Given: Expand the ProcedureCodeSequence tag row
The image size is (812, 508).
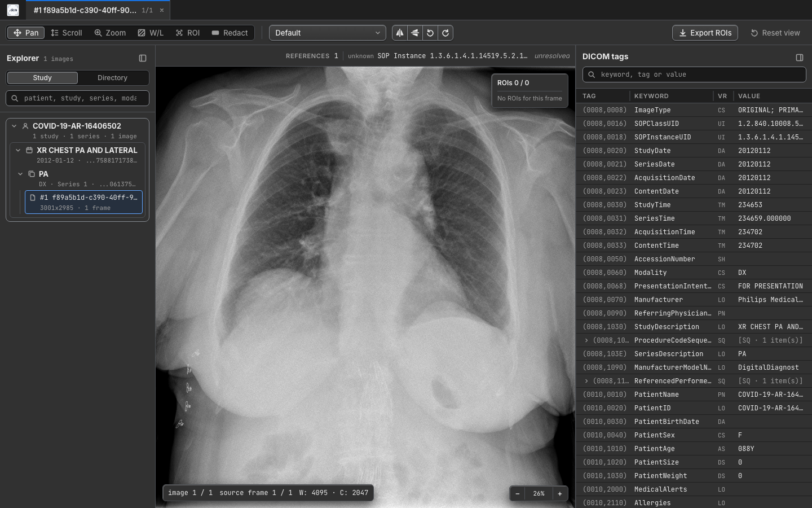Looking at the screenshot, I should [x=586, y=340].
